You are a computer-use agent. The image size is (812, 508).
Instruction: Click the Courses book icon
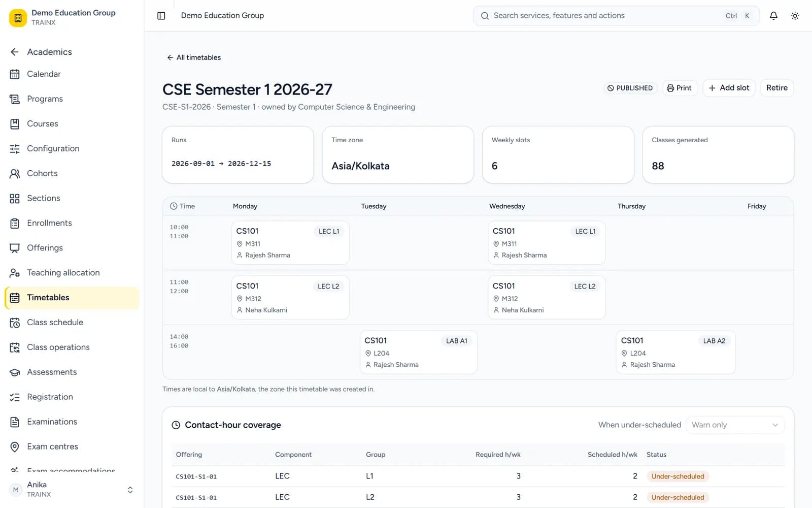point(15,124)
